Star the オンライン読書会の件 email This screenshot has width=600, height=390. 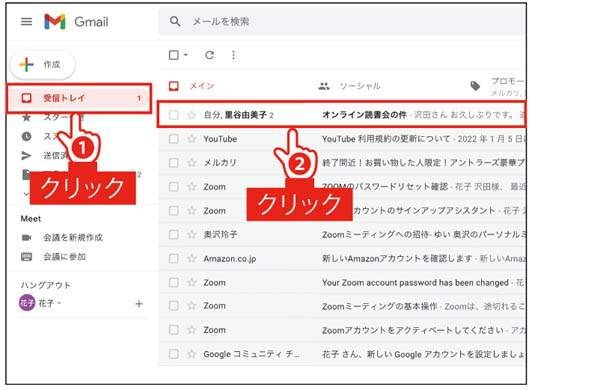tap(192, 115)
